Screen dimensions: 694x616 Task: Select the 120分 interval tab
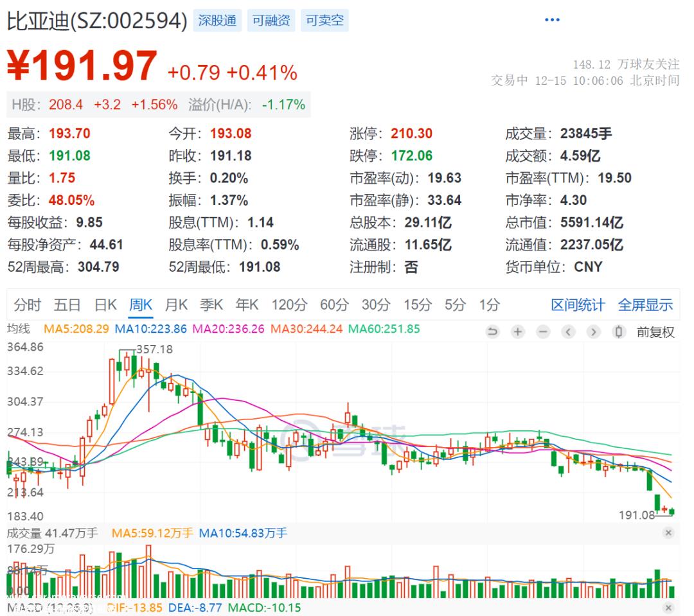click(x=289, y=304)
